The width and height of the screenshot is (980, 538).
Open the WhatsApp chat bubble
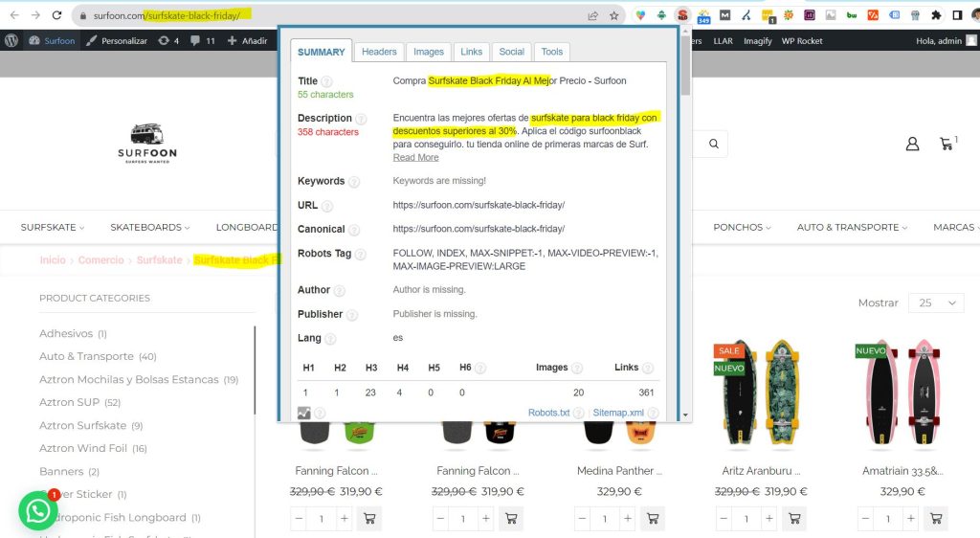tap(38, 510)
